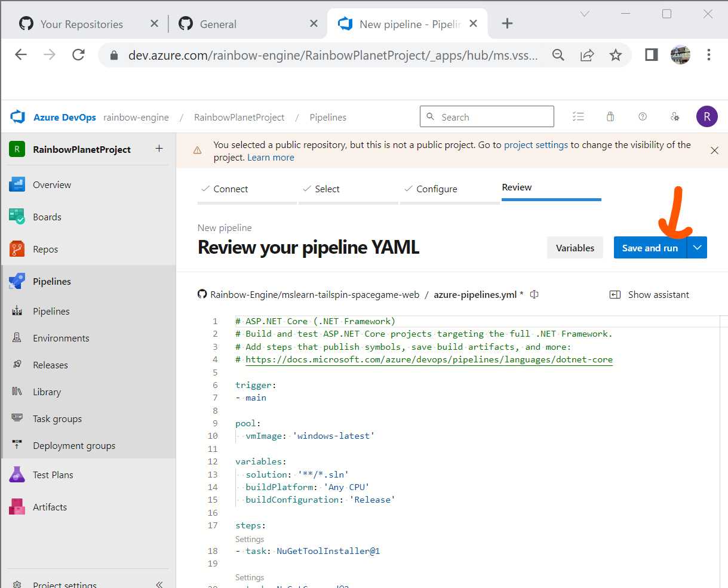Open the project settings link in warning
The width and height of the screenshot is (728, 588).
(x=536, y=144)
